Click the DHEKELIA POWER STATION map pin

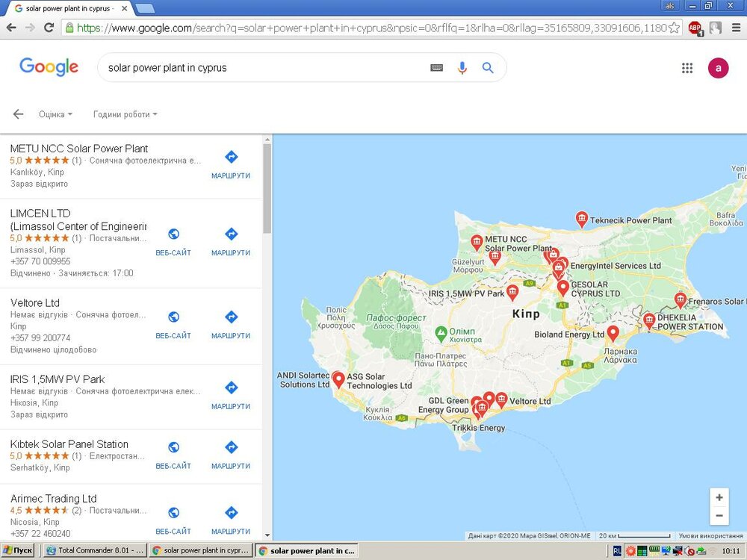click(649, 320)
